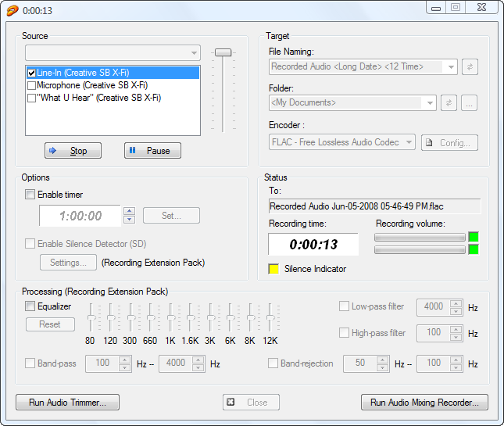Image resolution: width=504 pixels, height=426 pixels.
Task: Click the yellow Silence Indicator swatch
Action: 273,269
